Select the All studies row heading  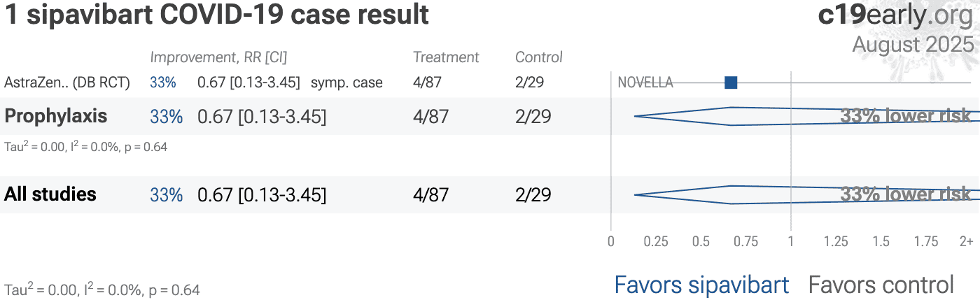[x=50, y=194]
